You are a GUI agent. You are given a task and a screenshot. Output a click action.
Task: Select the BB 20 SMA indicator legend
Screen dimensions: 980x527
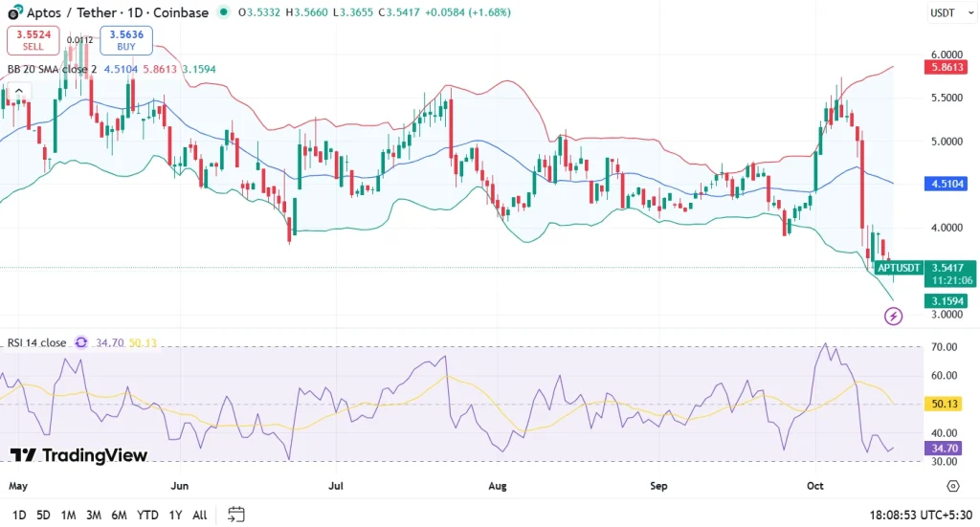52,69
